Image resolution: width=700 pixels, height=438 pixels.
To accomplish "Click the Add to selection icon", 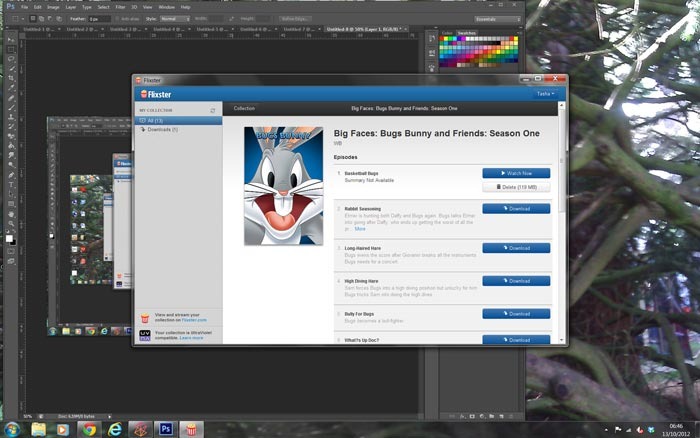I will (x=41, y=19).
